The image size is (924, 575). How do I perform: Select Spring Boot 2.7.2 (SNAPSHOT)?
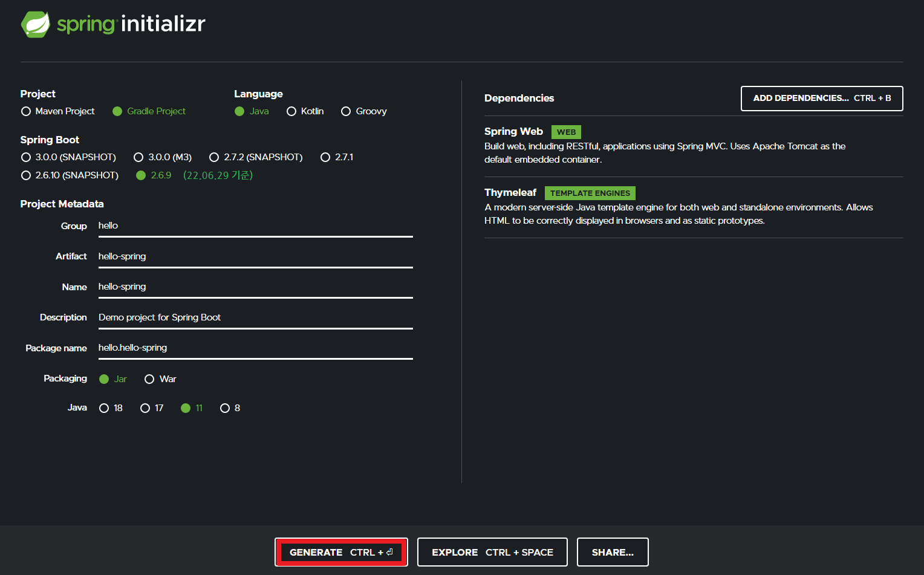(x=256, y=157)
